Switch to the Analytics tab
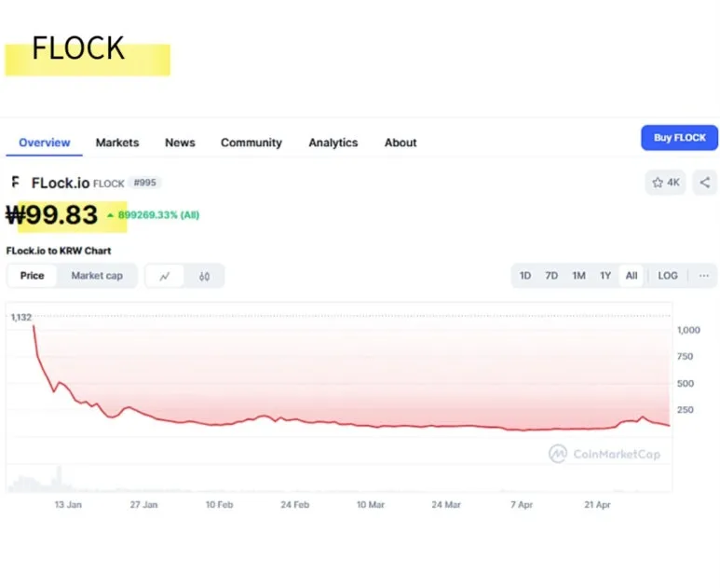The height and width of the screenshot is (588, 720). (333, 143)
